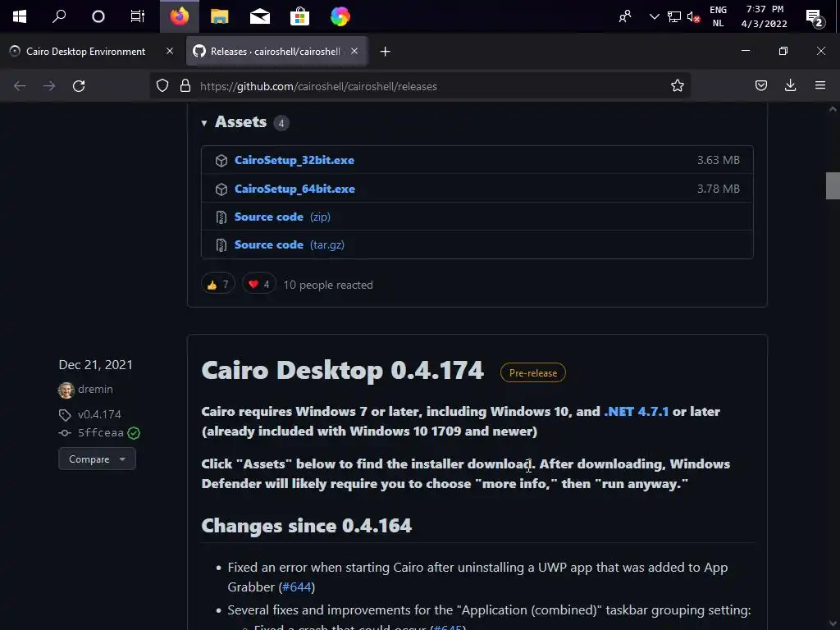Open Cairo Desktop 0.4.174 release title
840x630 pixels.
(342, 370)
